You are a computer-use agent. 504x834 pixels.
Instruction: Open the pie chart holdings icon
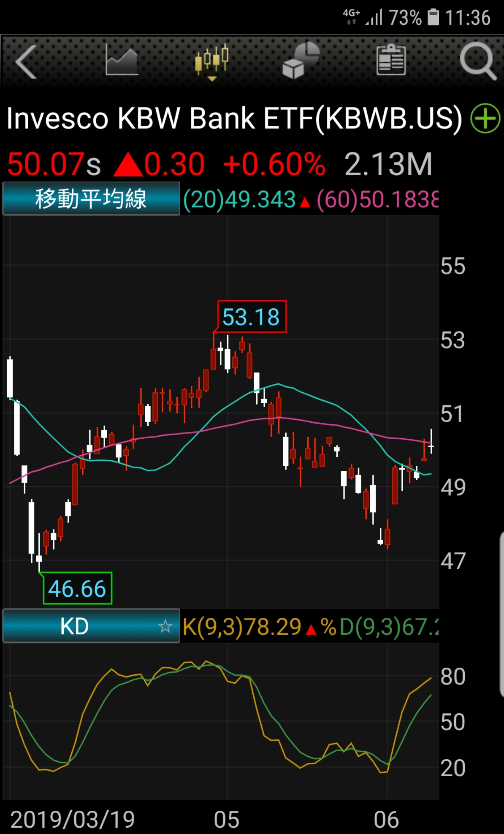coord(301,60)
